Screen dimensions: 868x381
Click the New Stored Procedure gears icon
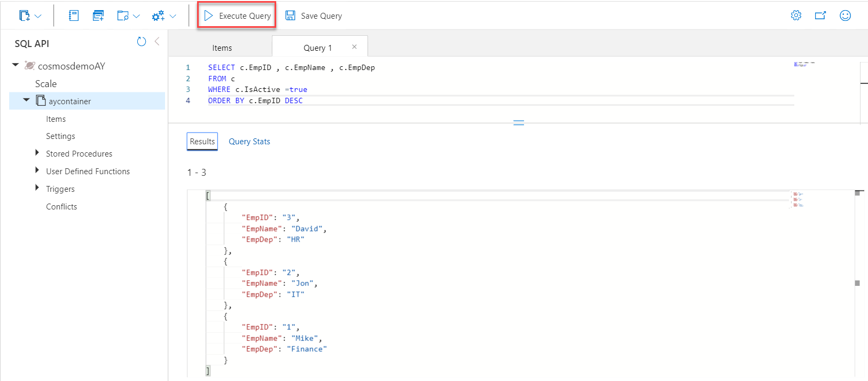158,16
